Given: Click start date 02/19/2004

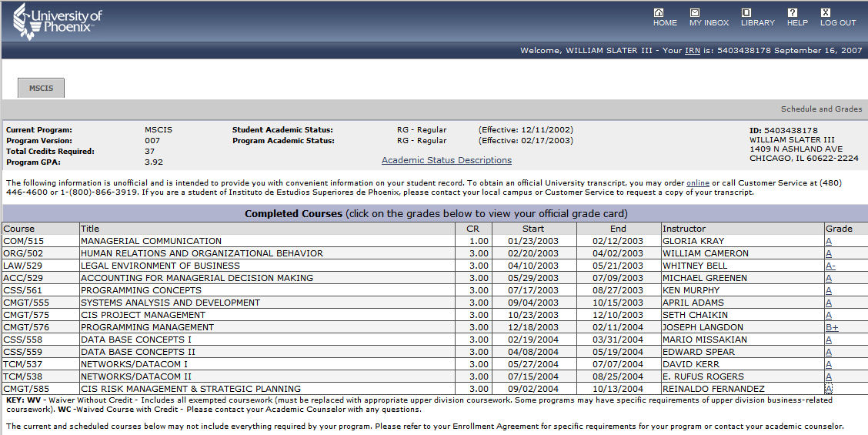Looking at the screenshot, I should (x=533, y=339).
